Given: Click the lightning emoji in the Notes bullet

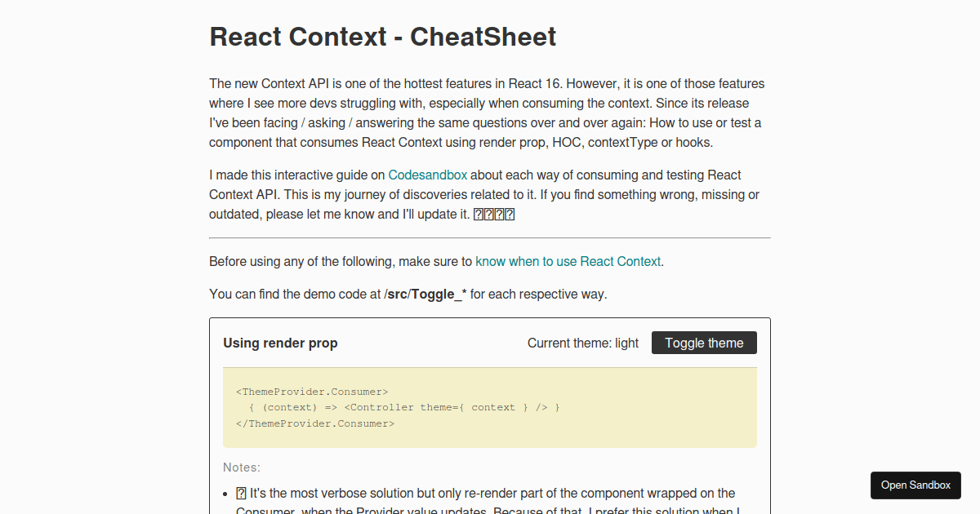Looking at the screenshot, I should pos(241,493).
